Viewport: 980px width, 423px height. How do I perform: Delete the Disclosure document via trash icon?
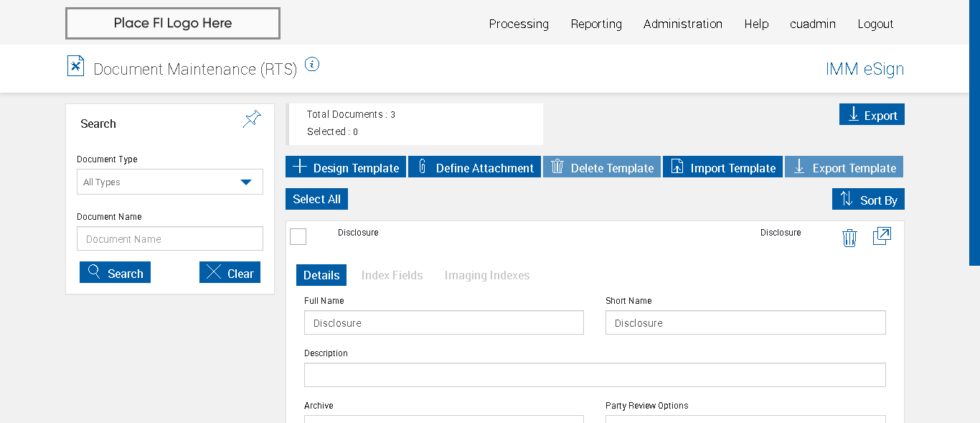[x=849, y=238]
